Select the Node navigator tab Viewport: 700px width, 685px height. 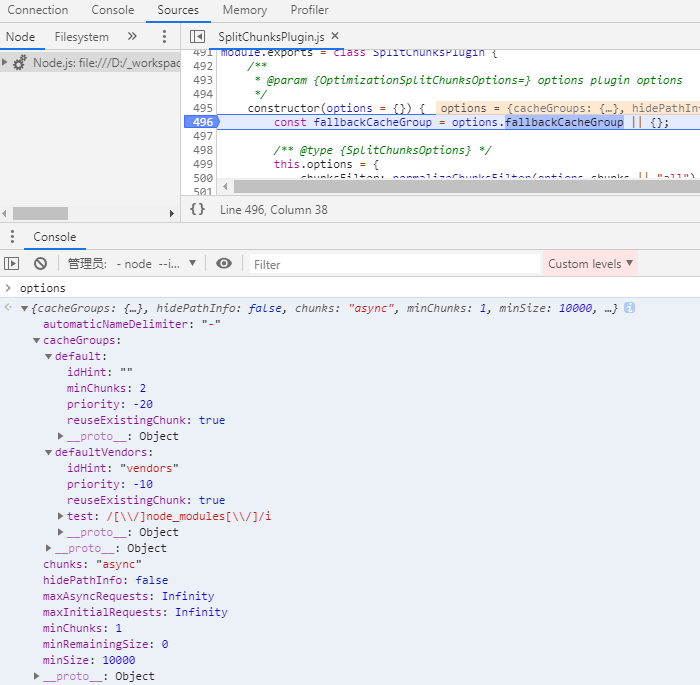tap(21, 37)
